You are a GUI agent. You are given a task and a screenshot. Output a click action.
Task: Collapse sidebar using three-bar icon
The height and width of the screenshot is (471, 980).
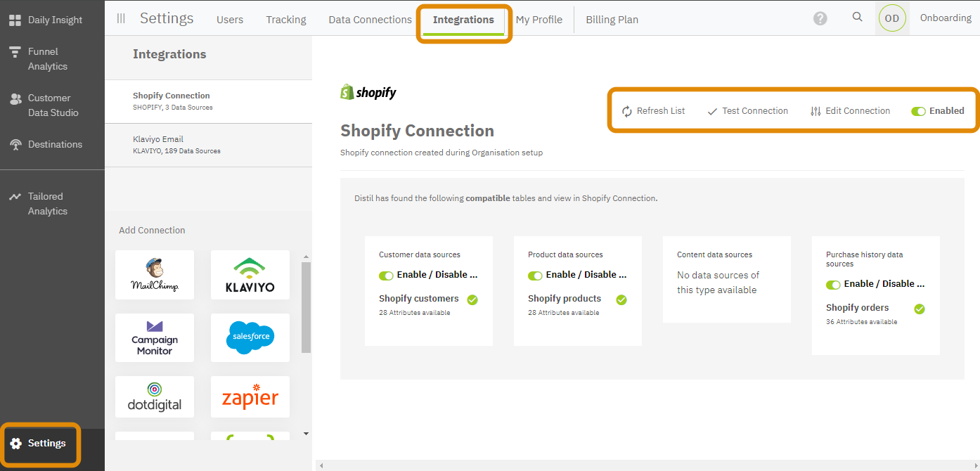click(121, 19)
